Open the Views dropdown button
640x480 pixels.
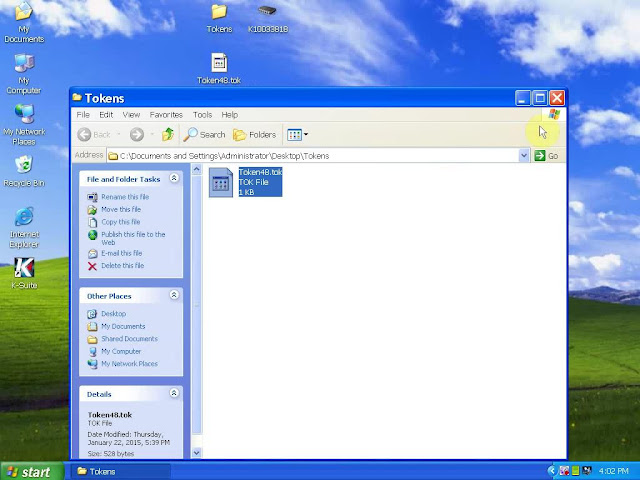coord(297,134)
